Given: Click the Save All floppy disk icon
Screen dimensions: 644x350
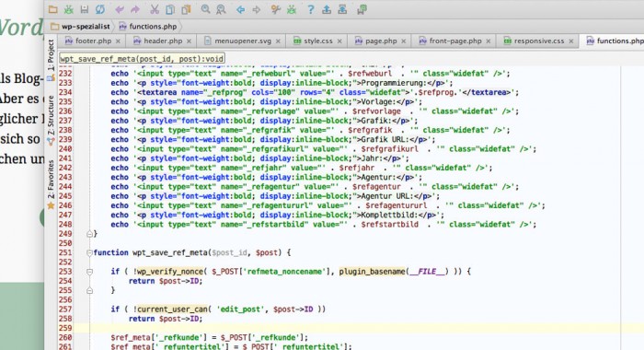Looking at the screenshot, I should pyautogui.click(x=85, y=9).
